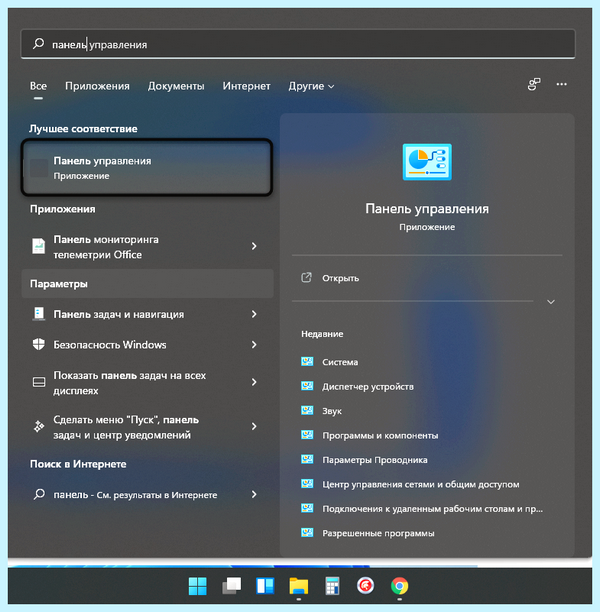Image resolution: width=600 pixels, height=612 pixels.
Task: Click Открыть to launch Control Panel
Action: 340,278
